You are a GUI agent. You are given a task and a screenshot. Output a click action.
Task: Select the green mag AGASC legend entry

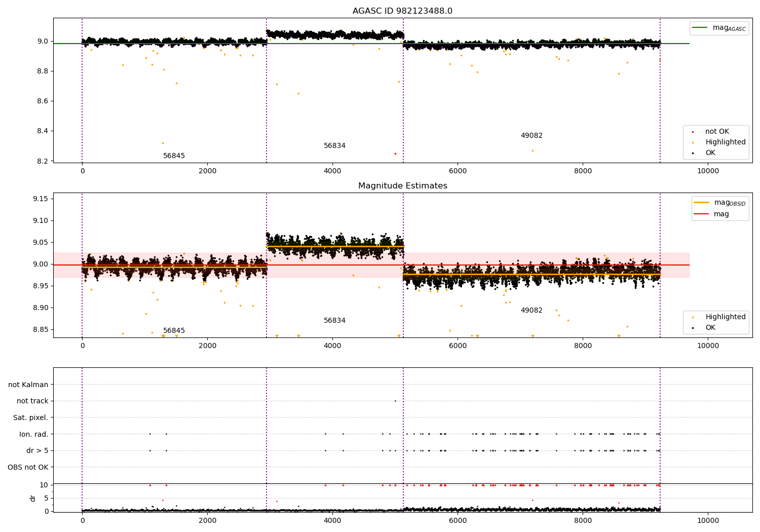coord(719,28)
